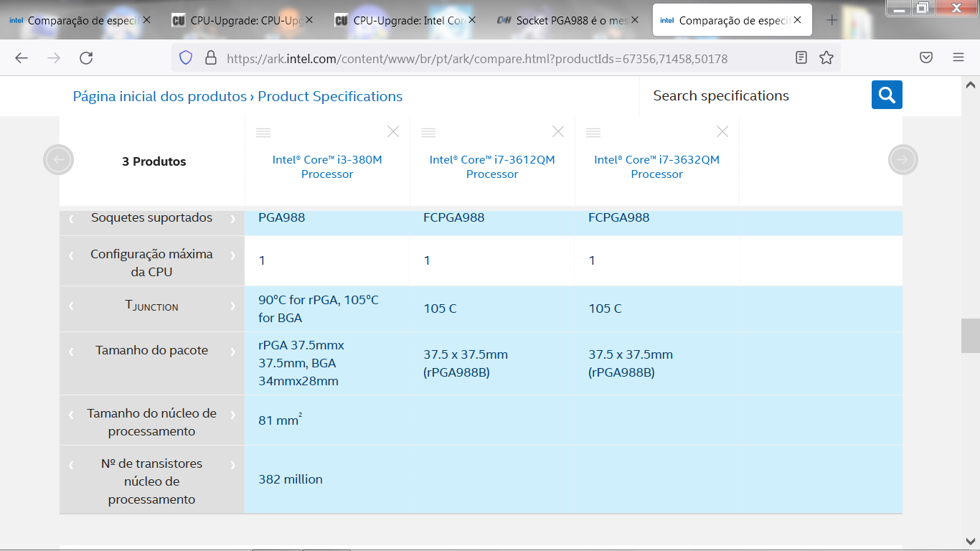Close the Socket PGA988 tab

(x=636, y=20)
